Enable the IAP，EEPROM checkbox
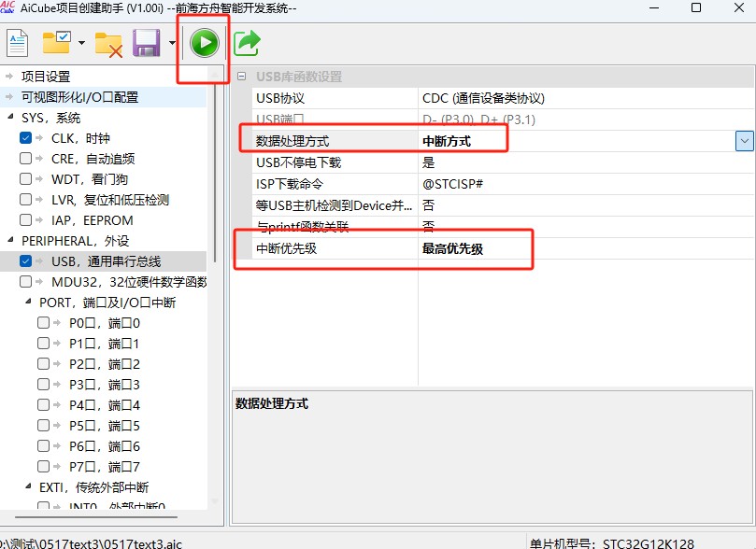 [x=25, y=220]
